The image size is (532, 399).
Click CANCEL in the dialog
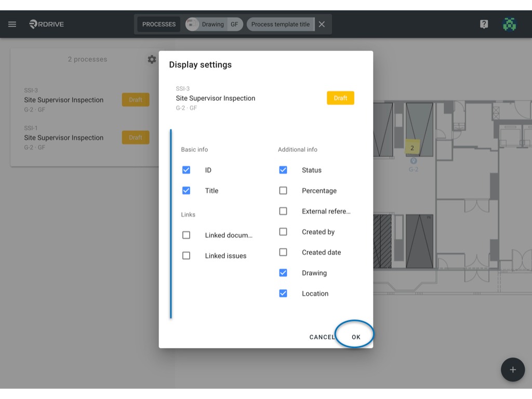(322, 337)
